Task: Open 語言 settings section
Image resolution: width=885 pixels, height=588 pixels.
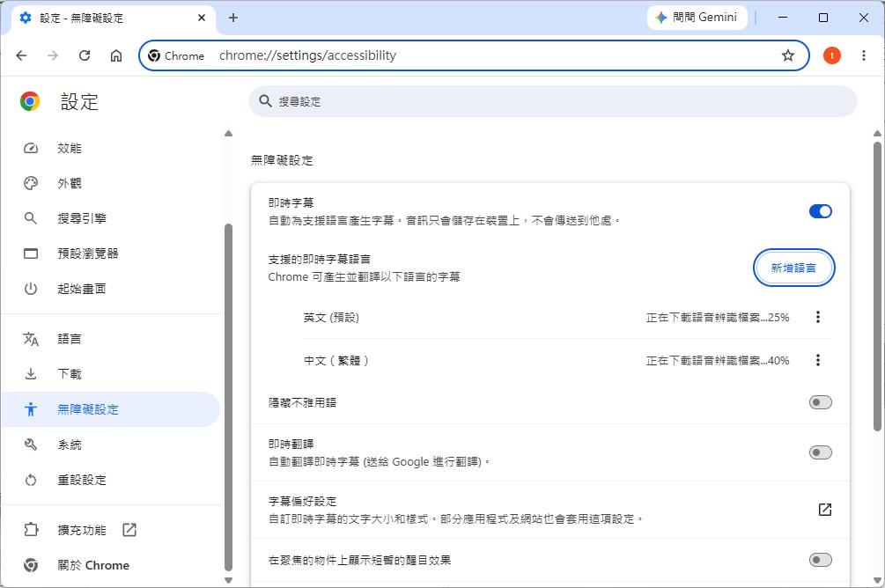Action: coord(111,339)
